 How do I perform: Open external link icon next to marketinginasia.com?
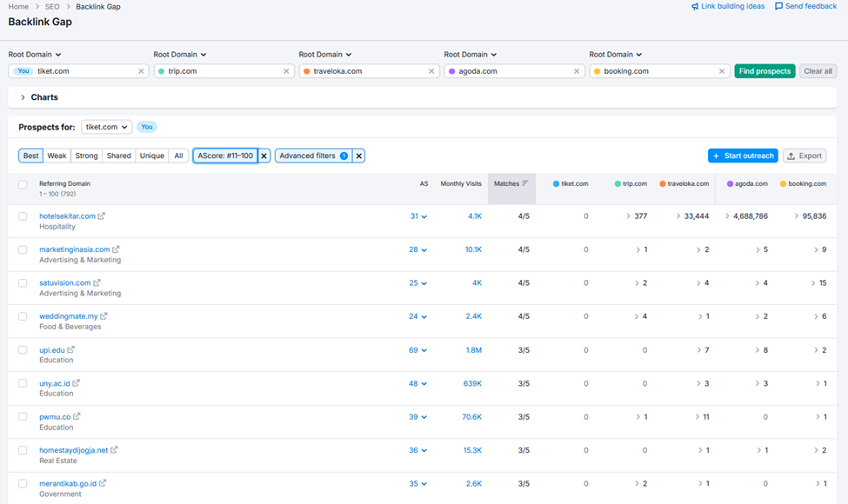click(x=116, y=249)
